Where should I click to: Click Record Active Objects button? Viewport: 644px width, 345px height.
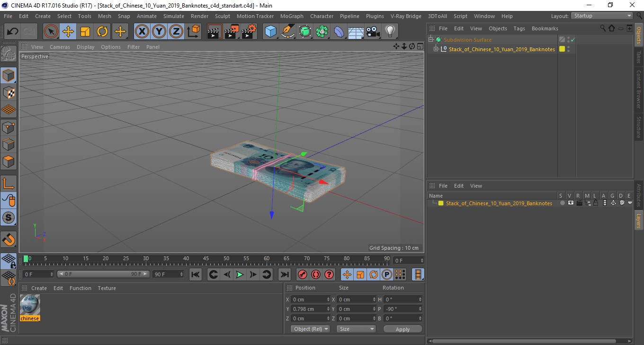(302, 274)
